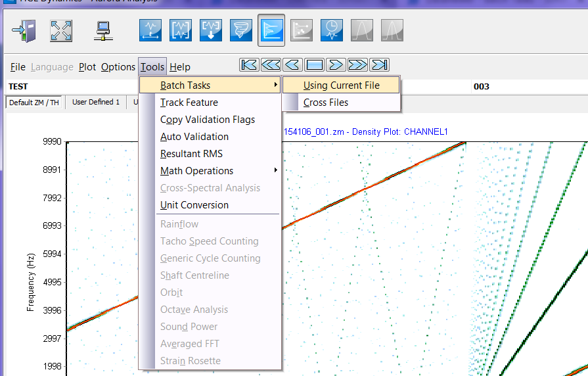Image resolution: width=588 pixels, height=376 pixels.
Task: Open the Plot menu
Action: (x=87, y=67)
